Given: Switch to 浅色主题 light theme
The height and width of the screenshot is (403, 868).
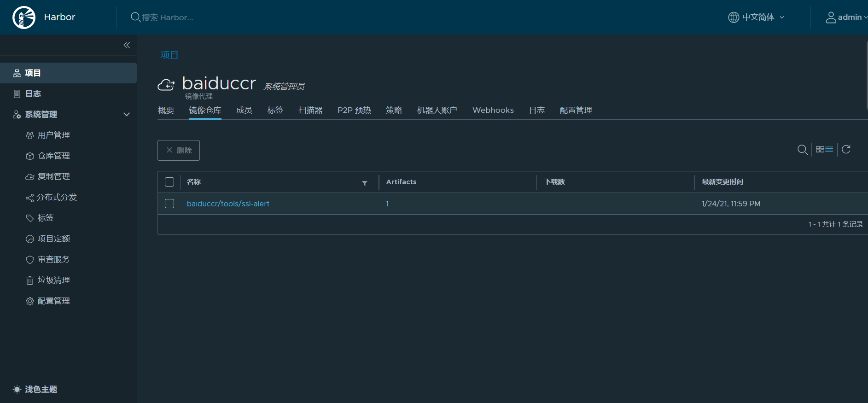Looking at the screenshot, I should [x=41, y=389].
